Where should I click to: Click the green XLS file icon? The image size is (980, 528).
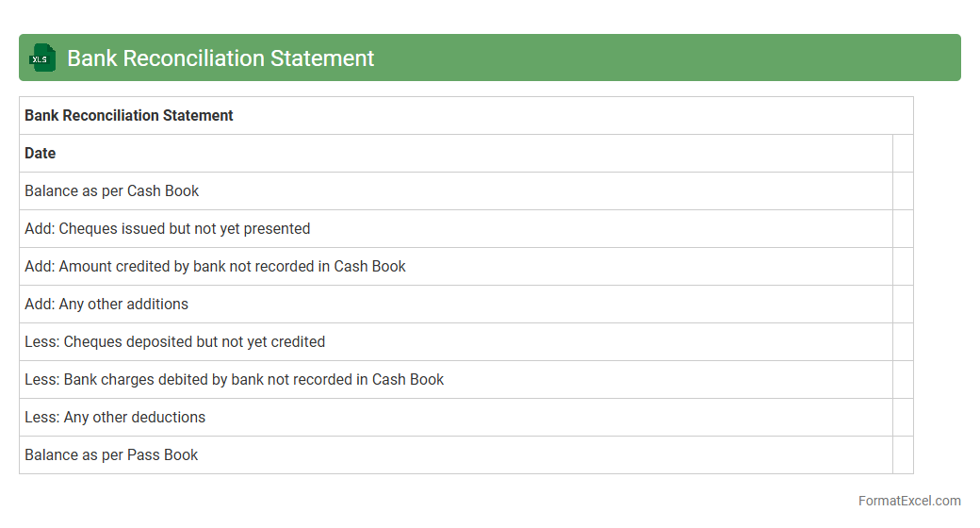point(42,58)
